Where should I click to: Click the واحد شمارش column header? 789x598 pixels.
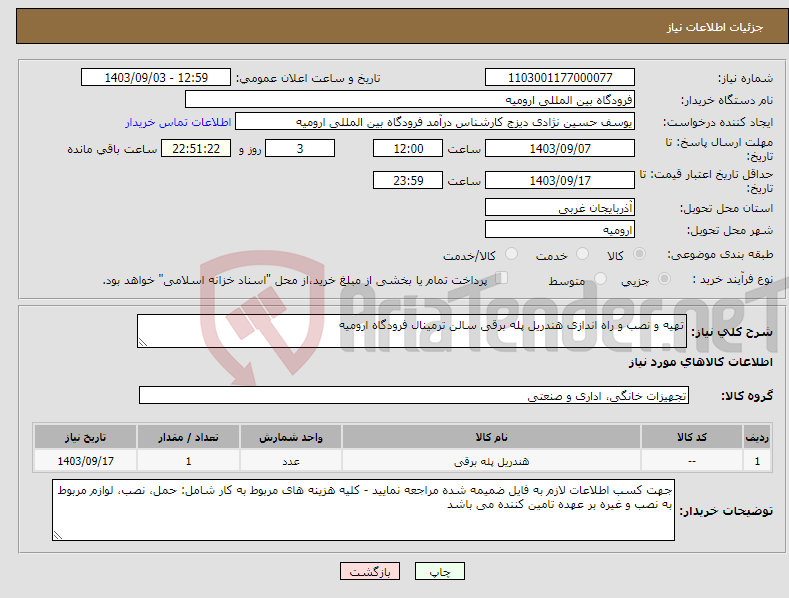(291, 437)
